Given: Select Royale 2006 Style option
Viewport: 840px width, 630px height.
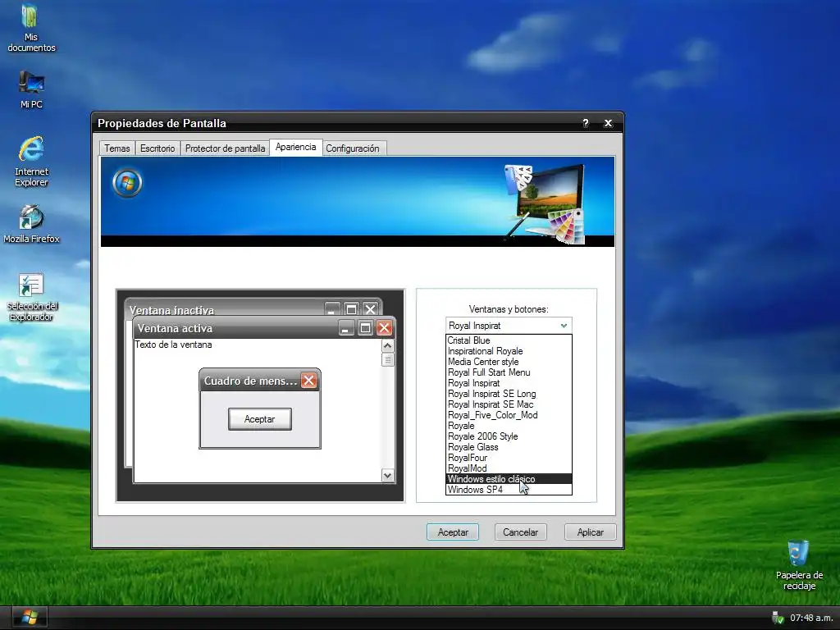Looking at the screenshot, I should (509, 436).
